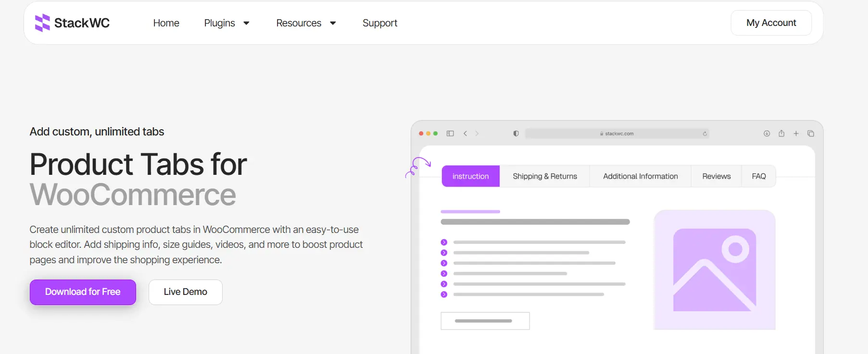Click the share icon in browser mockup
The height and width of the screenshot is (354, 868).
click(781, 134)
